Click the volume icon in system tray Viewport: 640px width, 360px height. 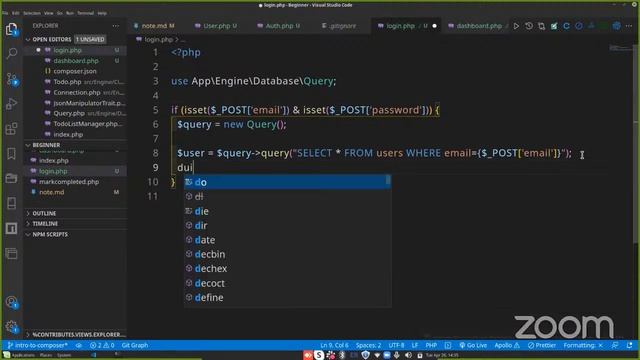coord(408,356)
